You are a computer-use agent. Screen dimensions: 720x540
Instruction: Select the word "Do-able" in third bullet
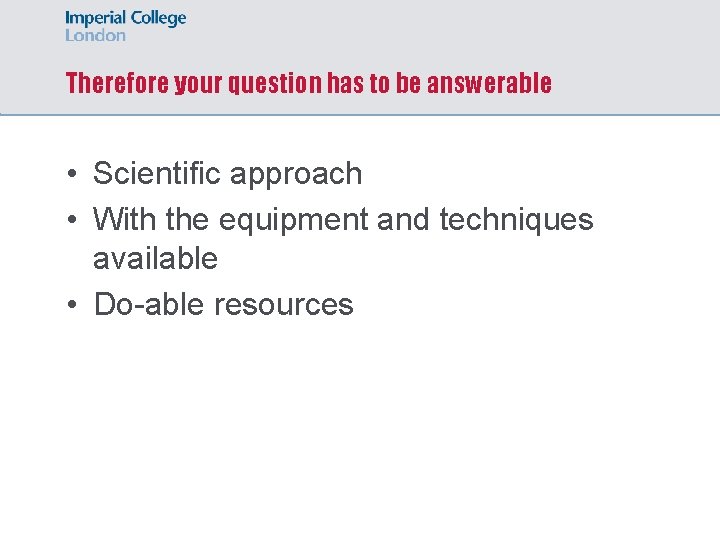(x=149, y=304)
